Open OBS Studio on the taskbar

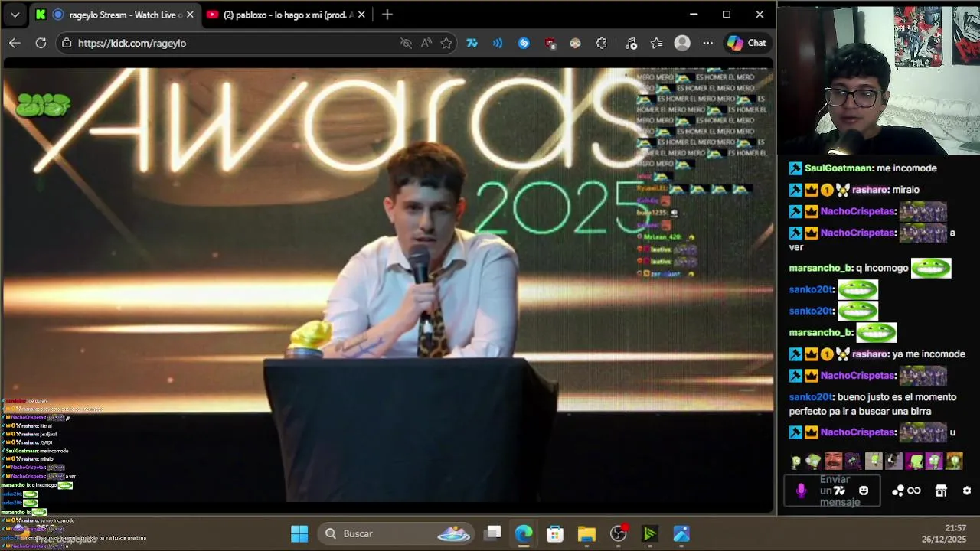(619, 533)
